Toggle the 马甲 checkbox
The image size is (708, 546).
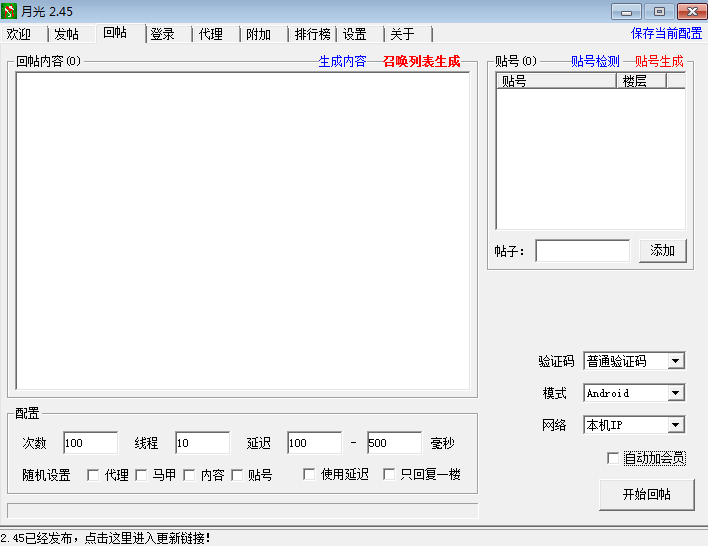141,475
